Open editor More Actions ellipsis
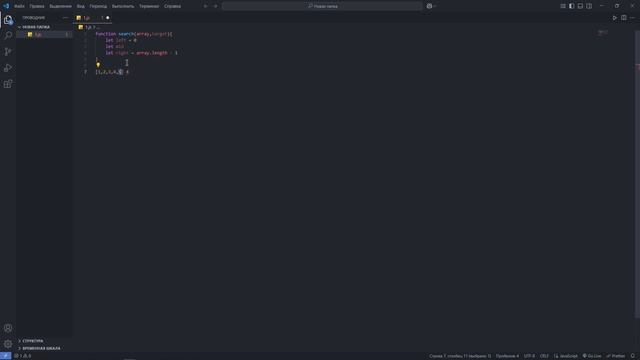Screen dimensions: 640x360 point(632,18)
